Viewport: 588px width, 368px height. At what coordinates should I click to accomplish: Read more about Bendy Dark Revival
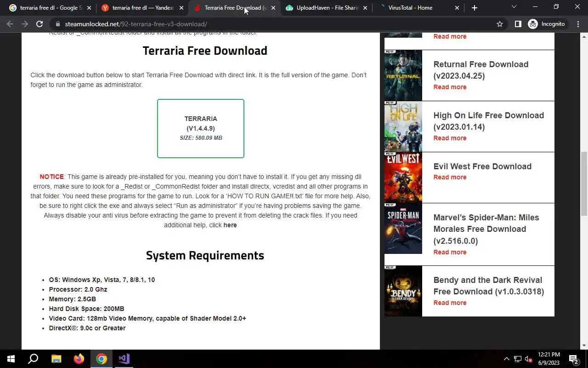pyautogui.click(x=450, y=303)
